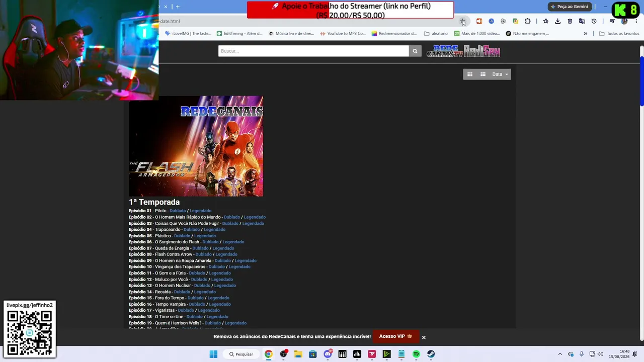Open the translate extension icon
Screen dimensions: 644x362
click(x=582, y=21)
